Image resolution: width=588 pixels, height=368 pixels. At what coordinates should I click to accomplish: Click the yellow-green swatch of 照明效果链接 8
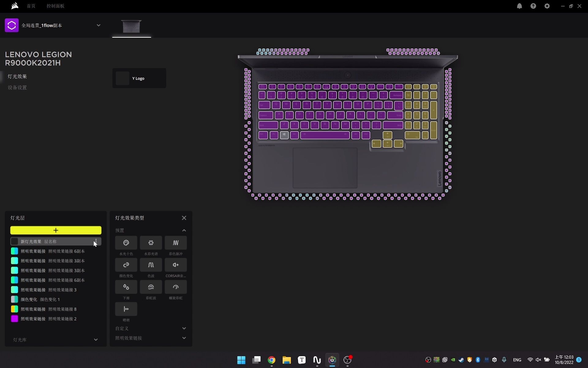click(14, 309)
